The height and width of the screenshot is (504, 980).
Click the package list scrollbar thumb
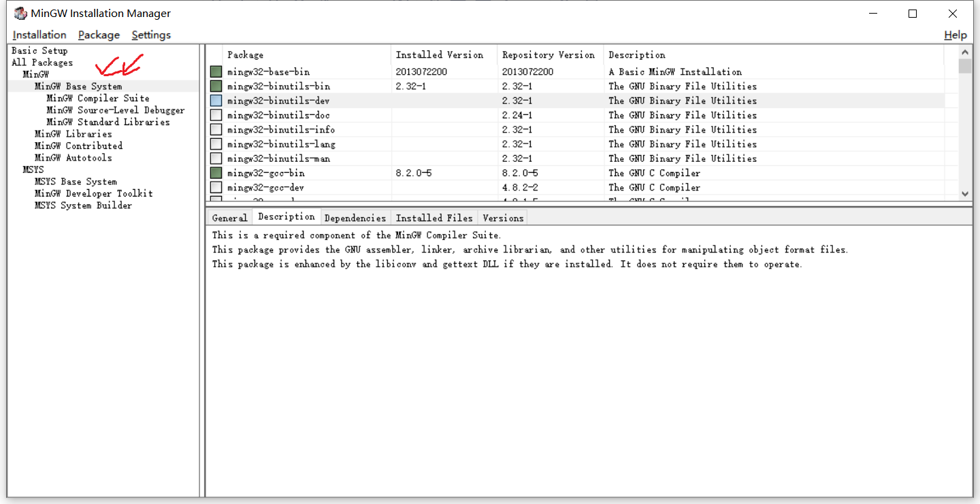click(965, 66)
